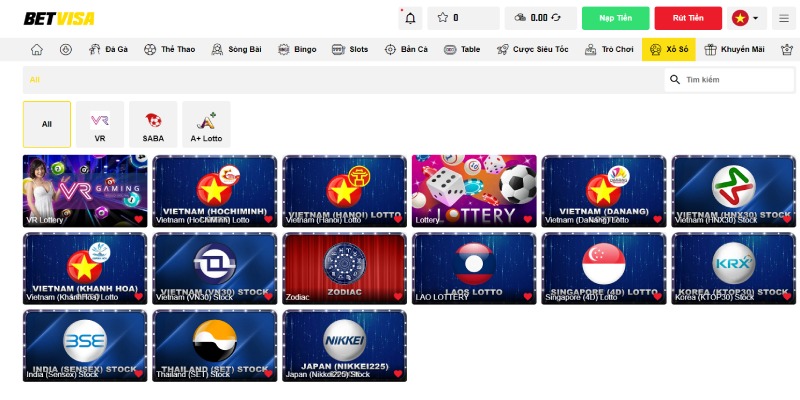The height and width of the screenshot is (400, 800).
Task: Favorite Korea (KTOP30) Stock heart
Action: 787,296
